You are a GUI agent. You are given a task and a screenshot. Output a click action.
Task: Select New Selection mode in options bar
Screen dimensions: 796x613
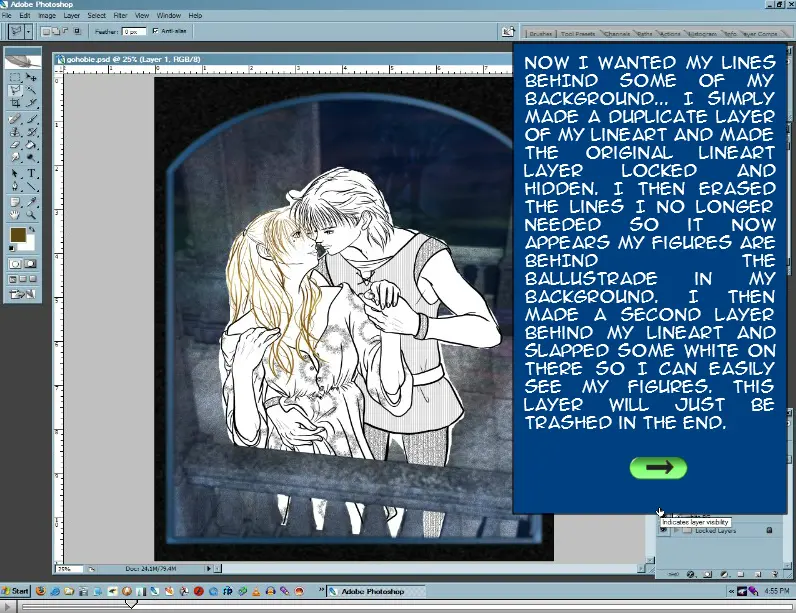coord(46,31)
